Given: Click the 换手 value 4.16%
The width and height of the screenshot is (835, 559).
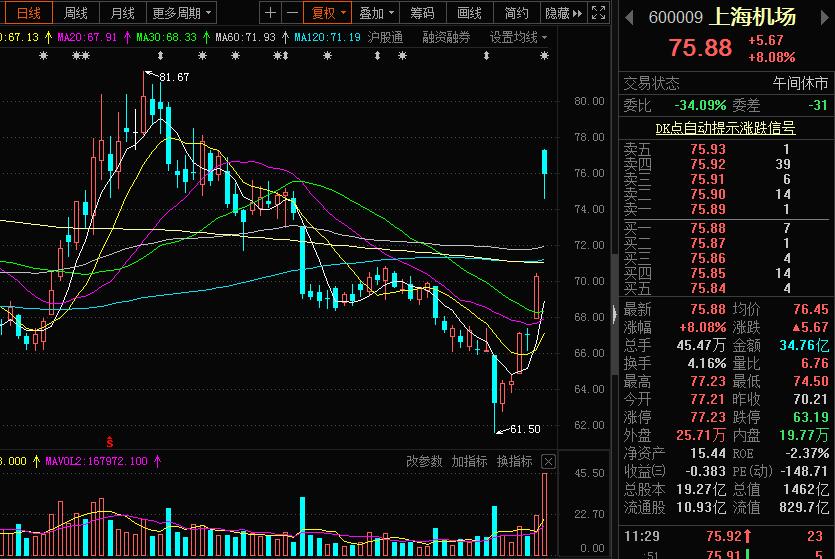Looking at the screenshot, I should [x=707, y=363].
